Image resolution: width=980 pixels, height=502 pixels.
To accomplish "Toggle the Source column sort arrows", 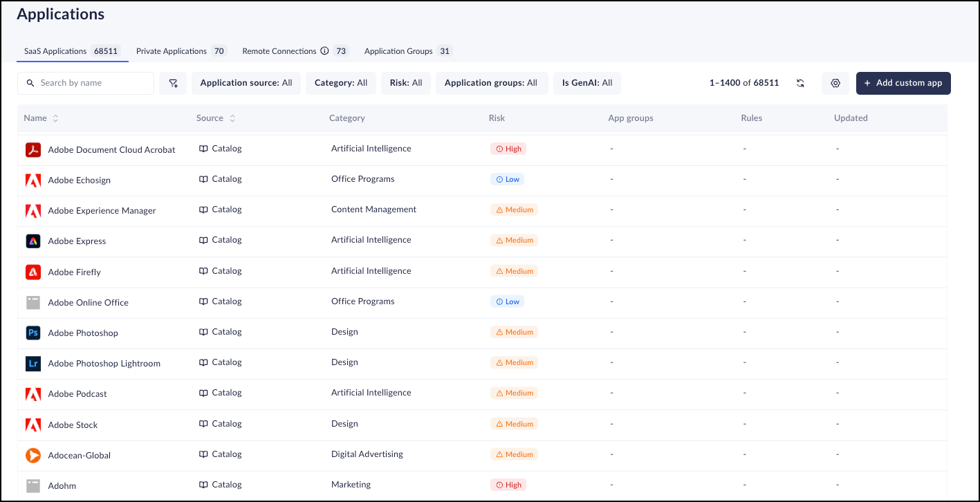I will (232, 118).
